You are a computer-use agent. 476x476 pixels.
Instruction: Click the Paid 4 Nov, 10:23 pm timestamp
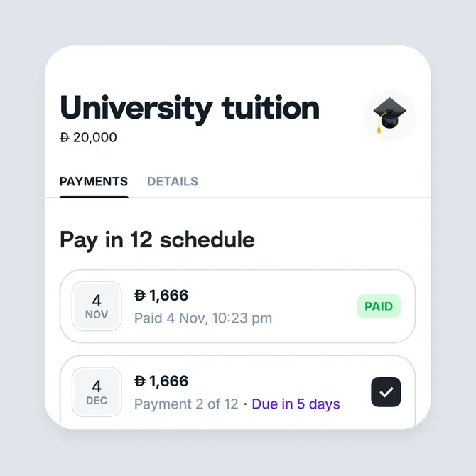(203, 318)
